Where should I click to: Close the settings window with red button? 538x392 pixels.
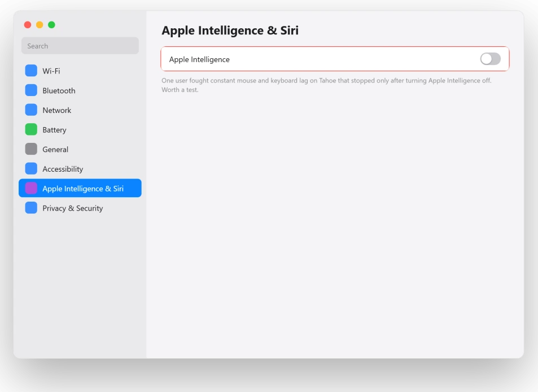28,25
